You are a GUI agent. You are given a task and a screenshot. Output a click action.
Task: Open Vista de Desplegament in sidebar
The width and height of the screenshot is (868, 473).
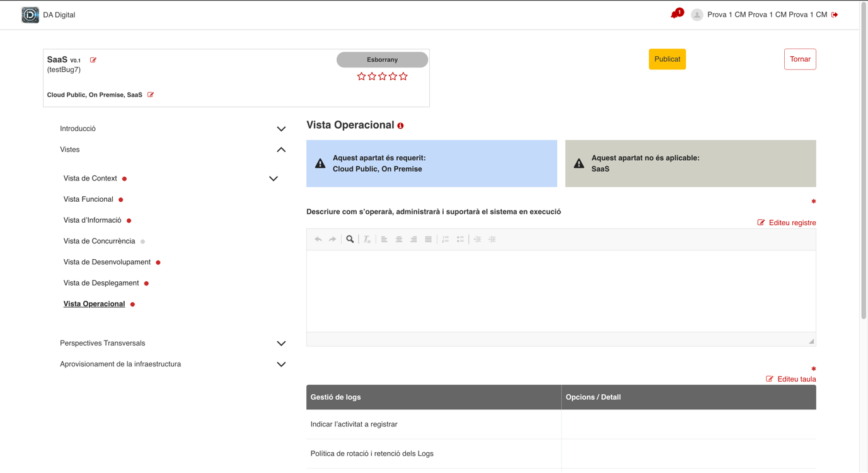(x=101, y=283)
